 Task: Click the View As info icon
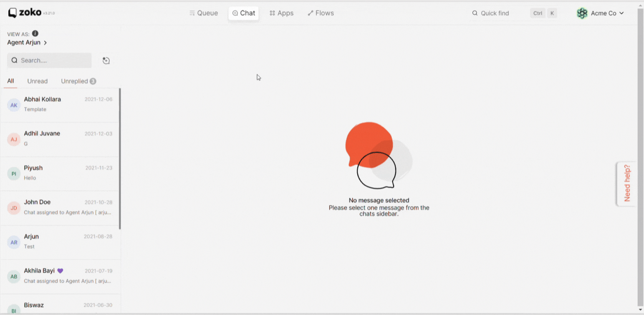35,33
